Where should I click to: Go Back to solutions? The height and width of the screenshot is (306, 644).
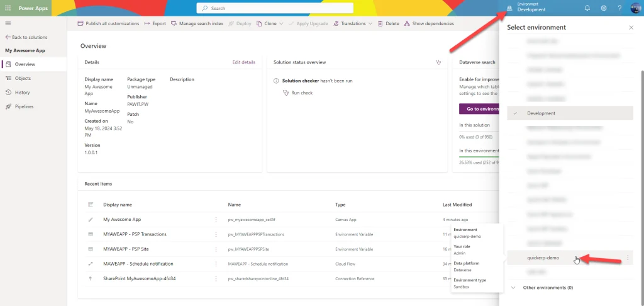[26, 37]
